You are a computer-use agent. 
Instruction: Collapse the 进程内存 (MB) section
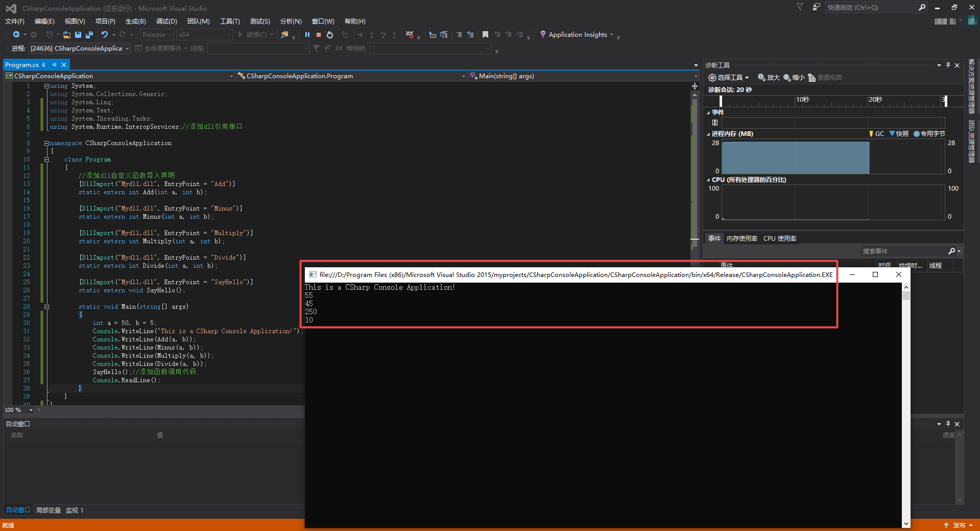(709, 133)
